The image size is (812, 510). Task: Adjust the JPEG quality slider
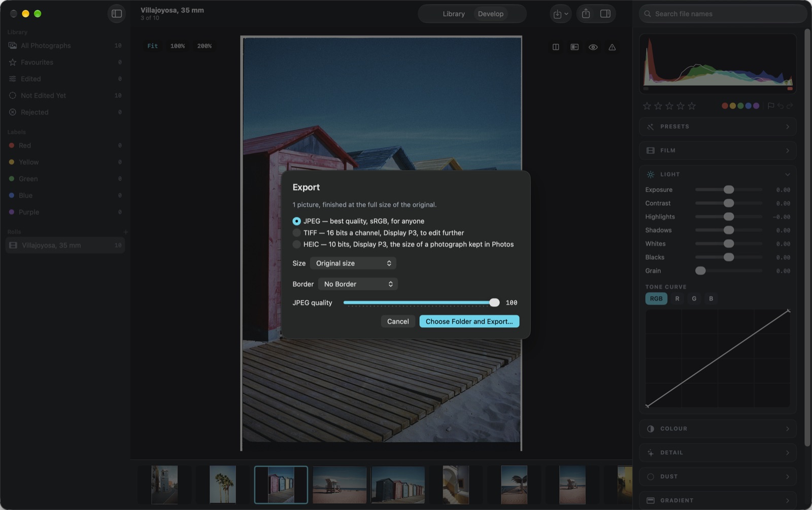(x=494, y=302)
